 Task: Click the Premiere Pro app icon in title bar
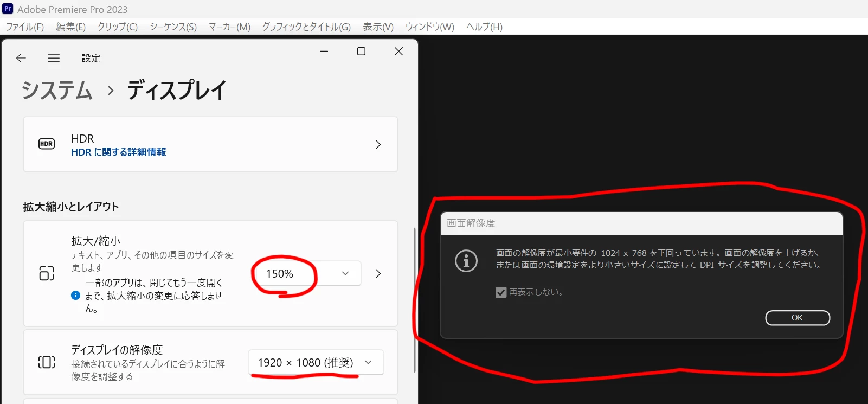(x=8, y=9)
